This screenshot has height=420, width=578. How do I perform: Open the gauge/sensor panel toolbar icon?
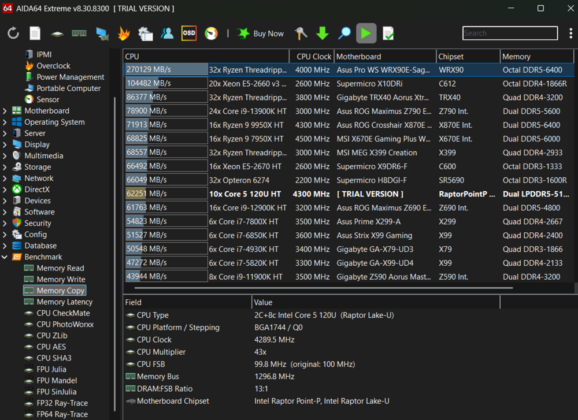click(211, 34)
